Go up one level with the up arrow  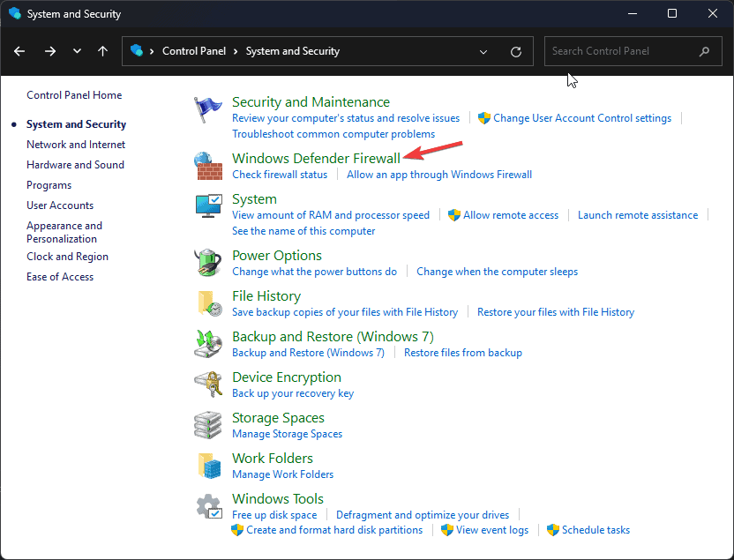tap(102, 51)
